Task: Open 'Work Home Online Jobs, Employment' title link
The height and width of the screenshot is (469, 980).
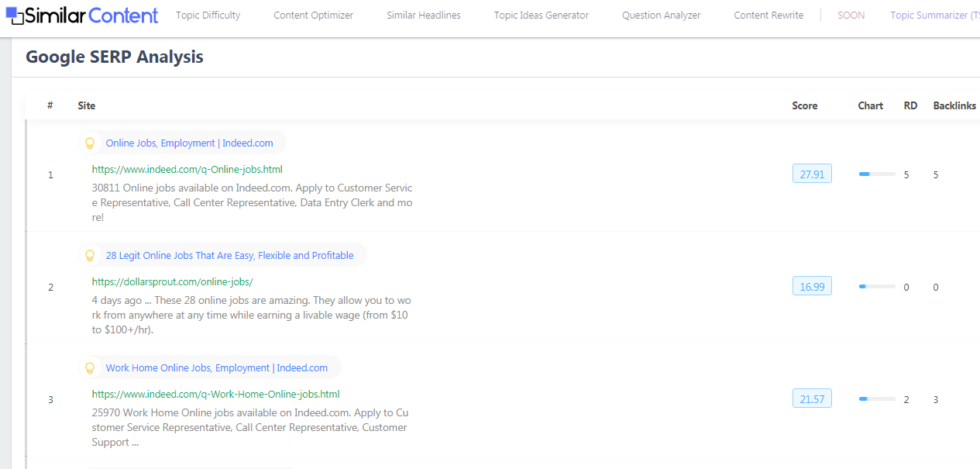Action: click(x=217, y=368)
